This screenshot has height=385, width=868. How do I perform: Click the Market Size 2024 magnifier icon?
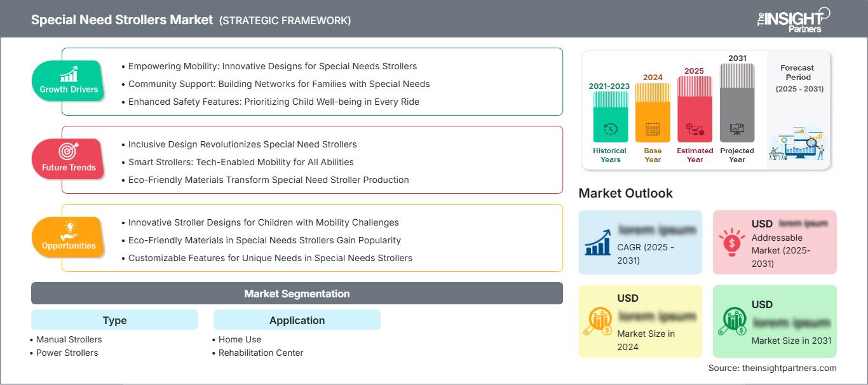[599, 322]
